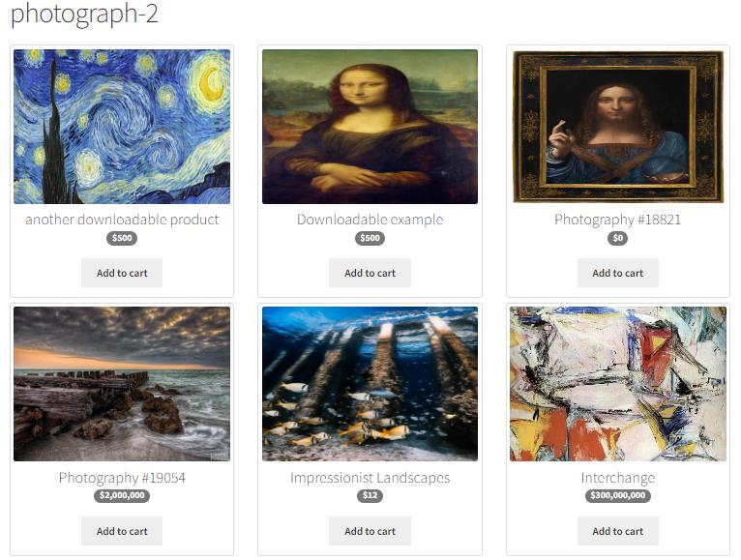Add Photography #18821 to cart

pos(617,273)
